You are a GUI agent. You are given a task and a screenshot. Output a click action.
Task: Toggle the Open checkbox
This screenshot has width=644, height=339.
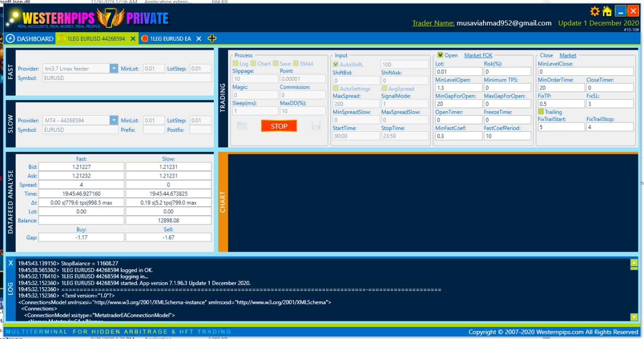pos(440,55)
